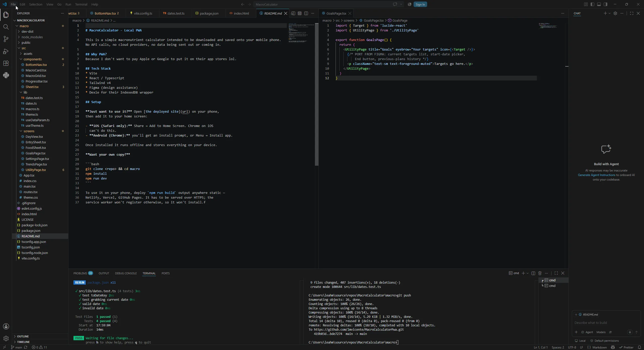Close the README.md editor tab
Viewport: 644px width, 350px height.
286,13
